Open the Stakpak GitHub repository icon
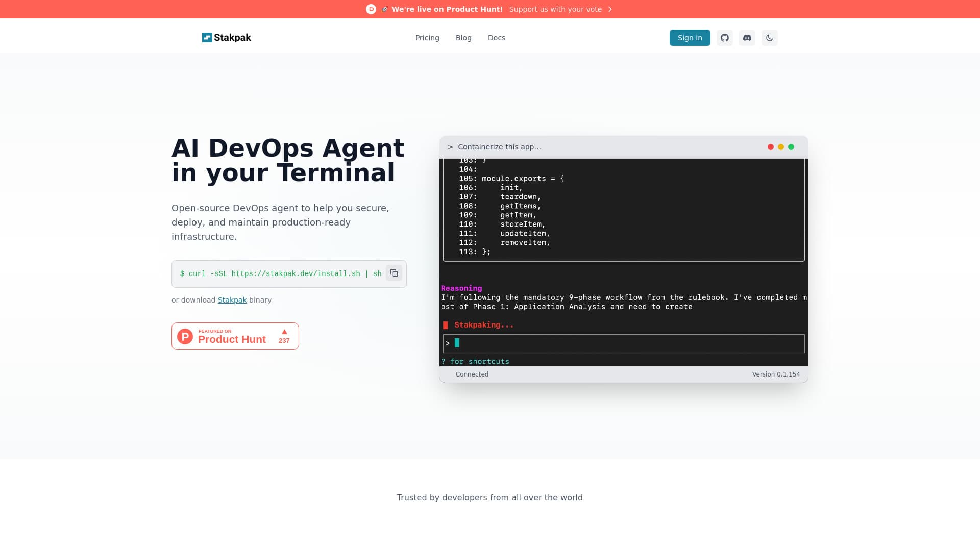Screen dimensions: 980x551 724,37
